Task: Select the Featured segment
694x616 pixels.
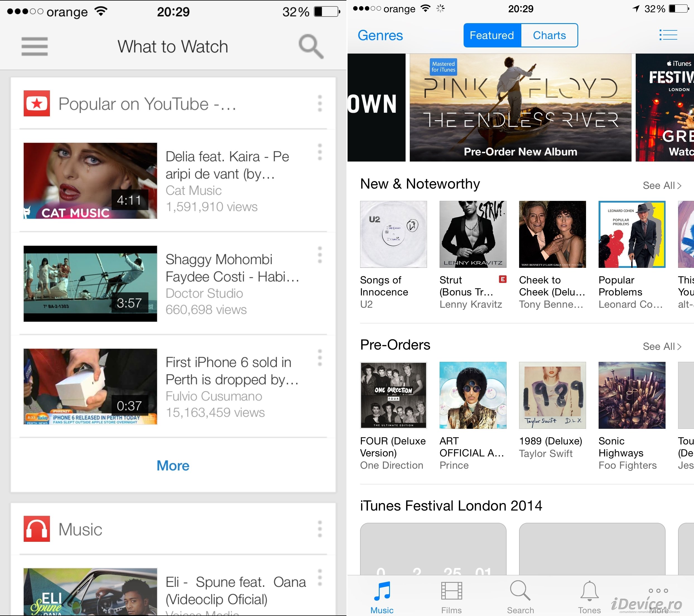Action: click(x=492, y=35)
